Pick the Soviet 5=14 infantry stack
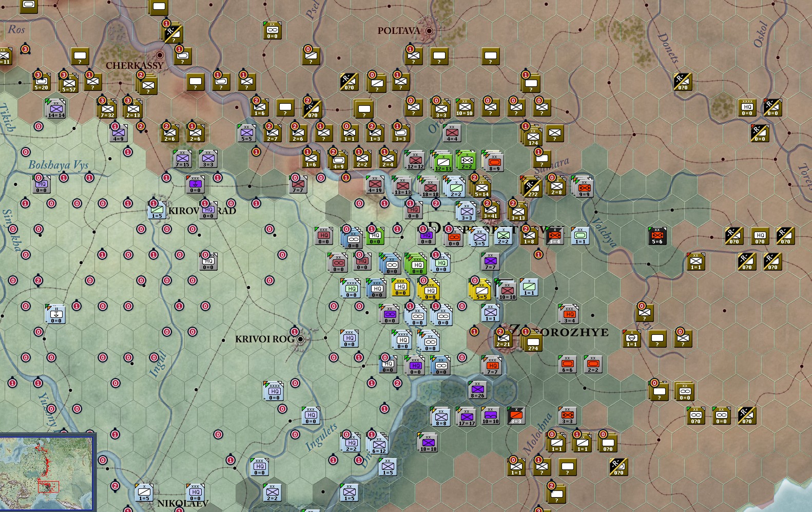 point(480,187)
